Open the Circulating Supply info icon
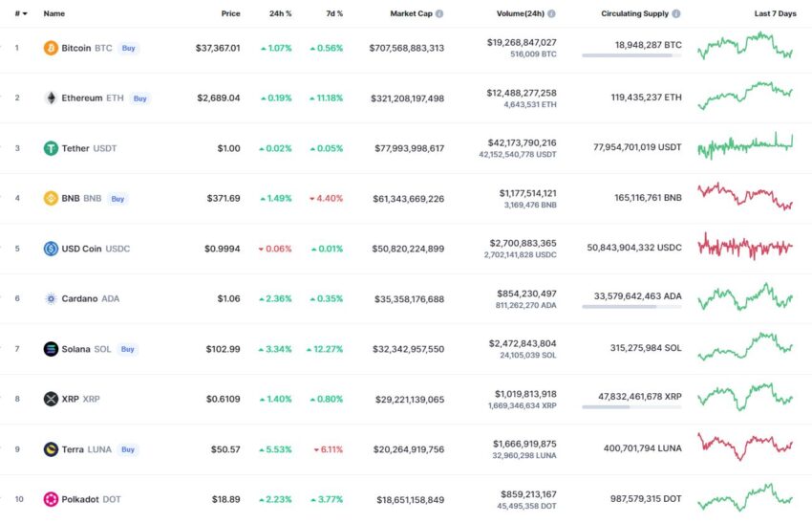Viewport: 812px width, 523px height. click(x=676, y=13)
